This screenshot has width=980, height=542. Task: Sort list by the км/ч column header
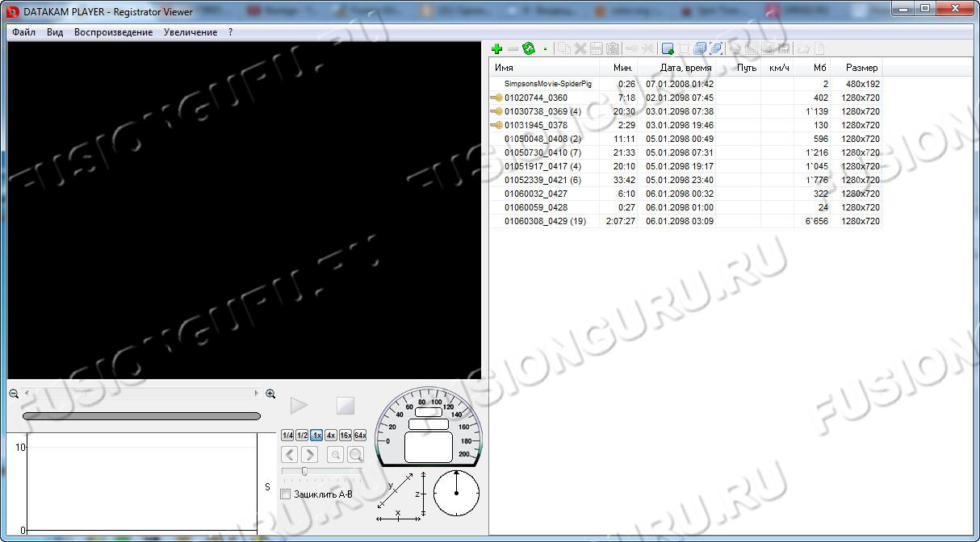(x=777, y=68)
